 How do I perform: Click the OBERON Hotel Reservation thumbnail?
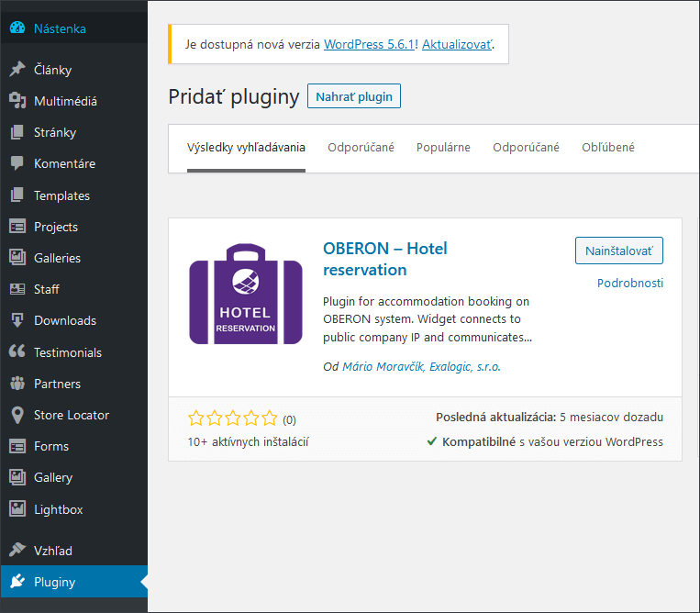tap(246, 294)
